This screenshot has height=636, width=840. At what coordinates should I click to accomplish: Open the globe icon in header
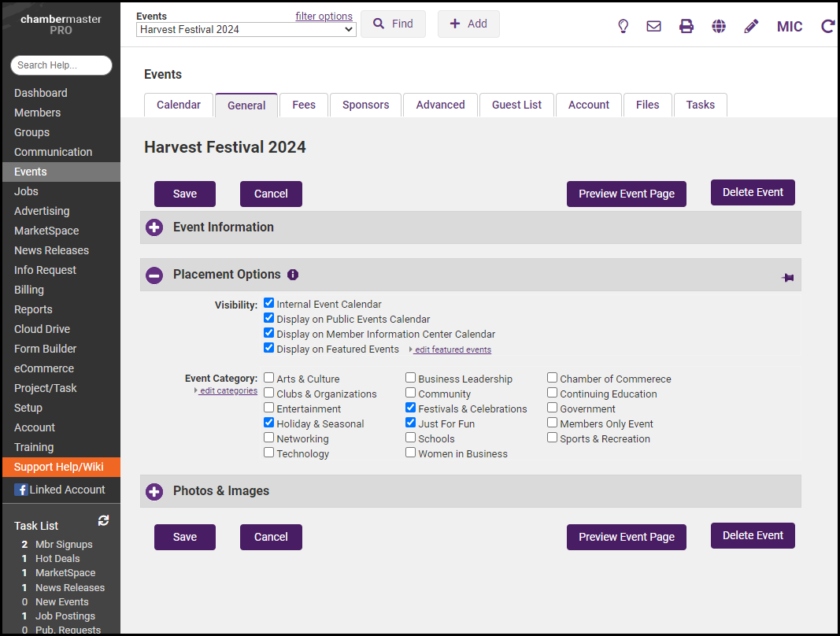(x=719, y=26)
